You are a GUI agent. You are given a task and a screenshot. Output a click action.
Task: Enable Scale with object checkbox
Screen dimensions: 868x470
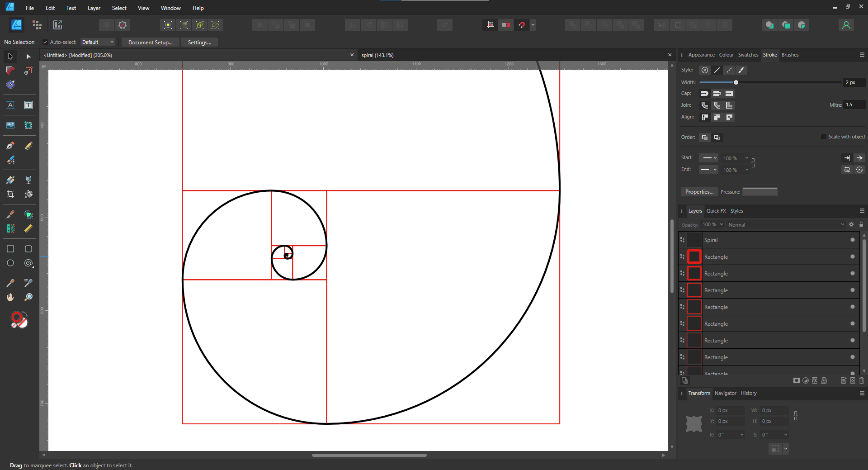pos(824,137)
